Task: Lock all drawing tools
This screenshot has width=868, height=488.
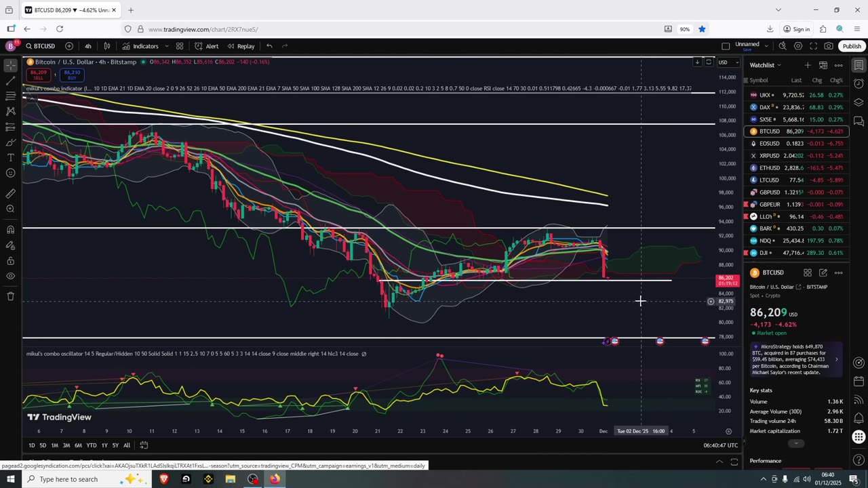Action: click(x=11, y=260)
